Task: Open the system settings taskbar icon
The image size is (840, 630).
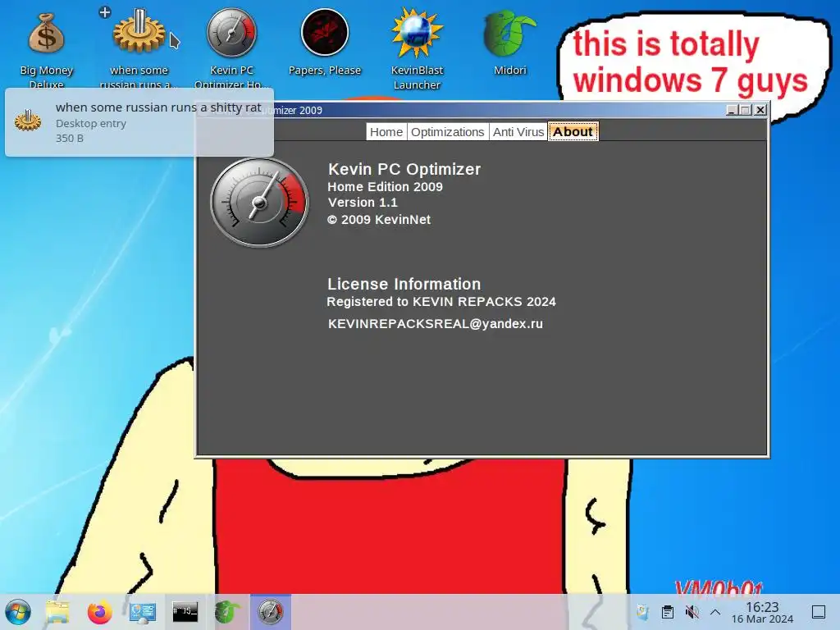Action: click(x=143, y=612)
